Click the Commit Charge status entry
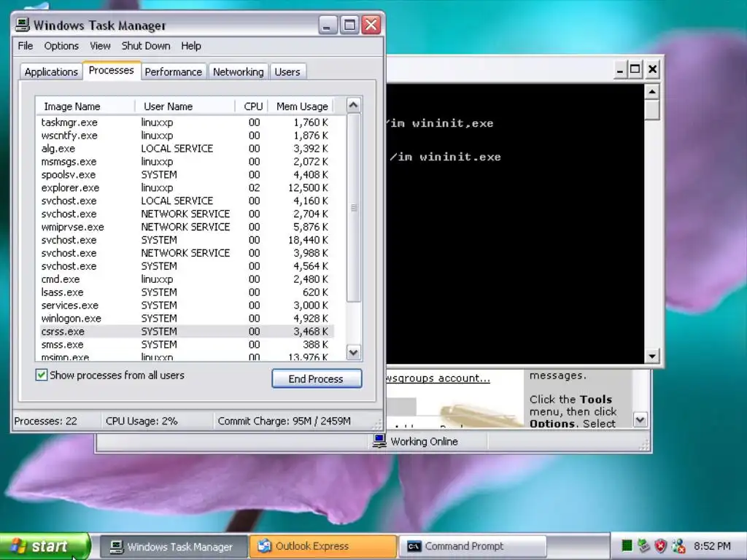The height and width of the screenshot is (560, 747). click(x=284, y=421)
